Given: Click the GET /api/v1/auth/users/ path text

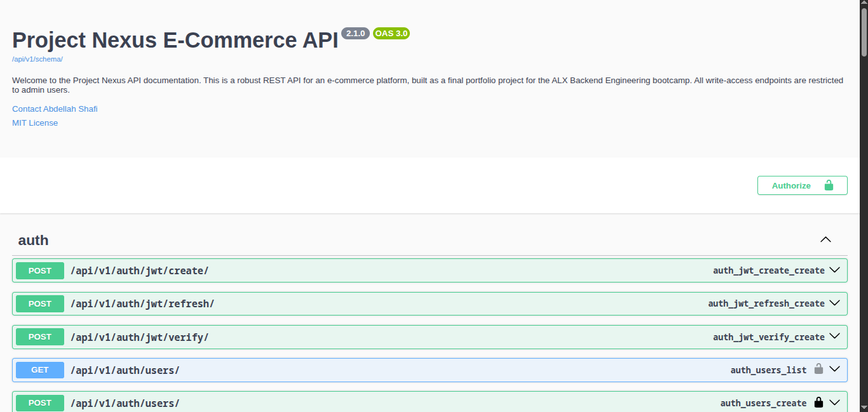Looking at the screenshot, I should tap(125, 370).
